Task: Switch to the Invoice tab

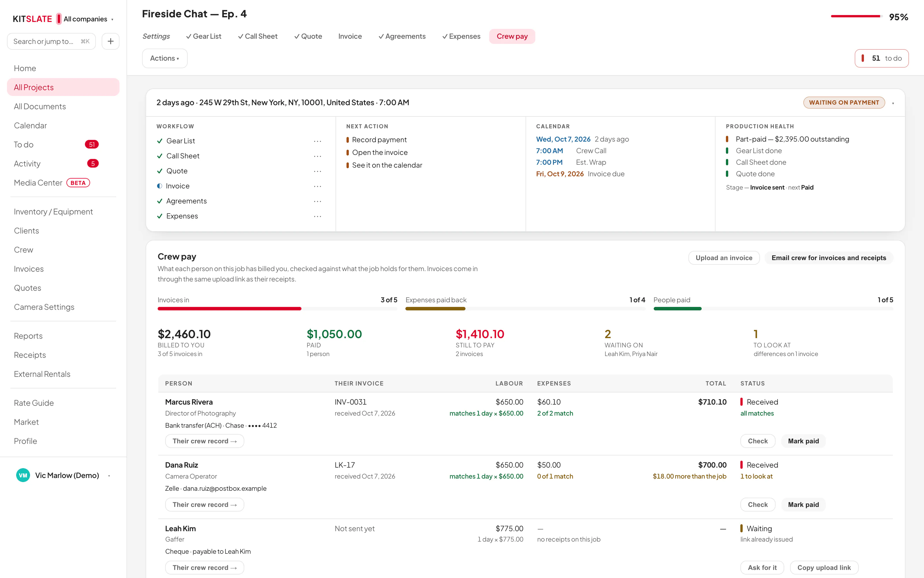Action: point(350,36)
